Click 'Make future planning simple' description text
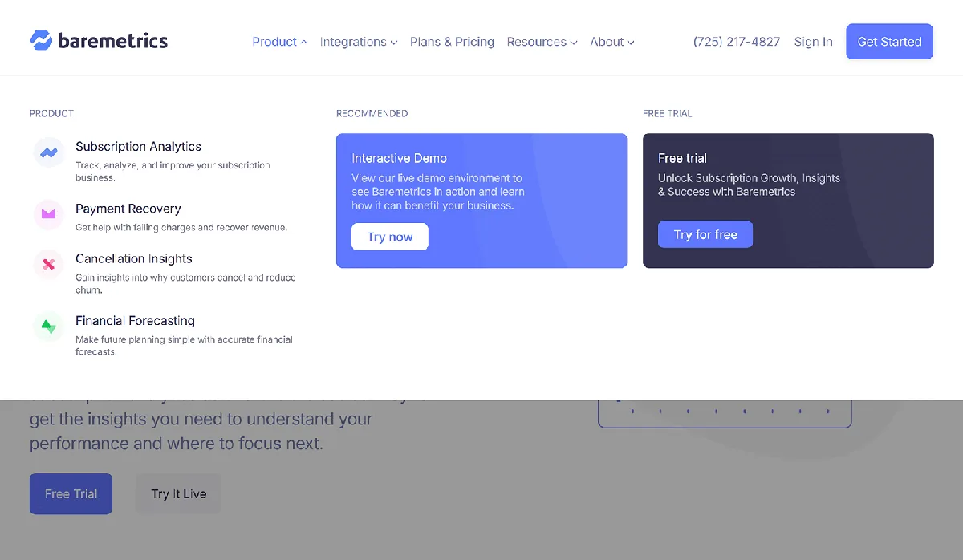963x560 pixels. coord(184,345)
